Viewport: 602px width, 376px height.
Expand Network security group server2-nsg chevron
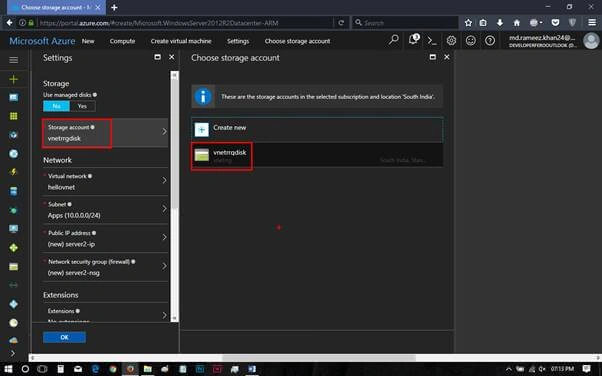164,266
